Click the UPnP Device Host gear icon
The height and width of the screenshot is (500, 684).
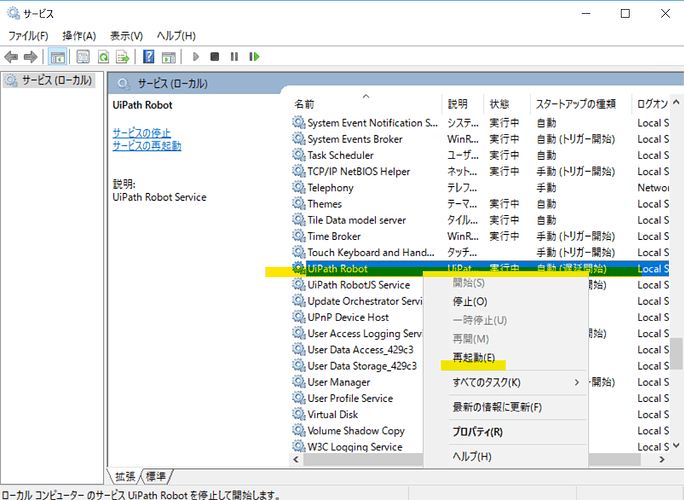click(298, 317)
